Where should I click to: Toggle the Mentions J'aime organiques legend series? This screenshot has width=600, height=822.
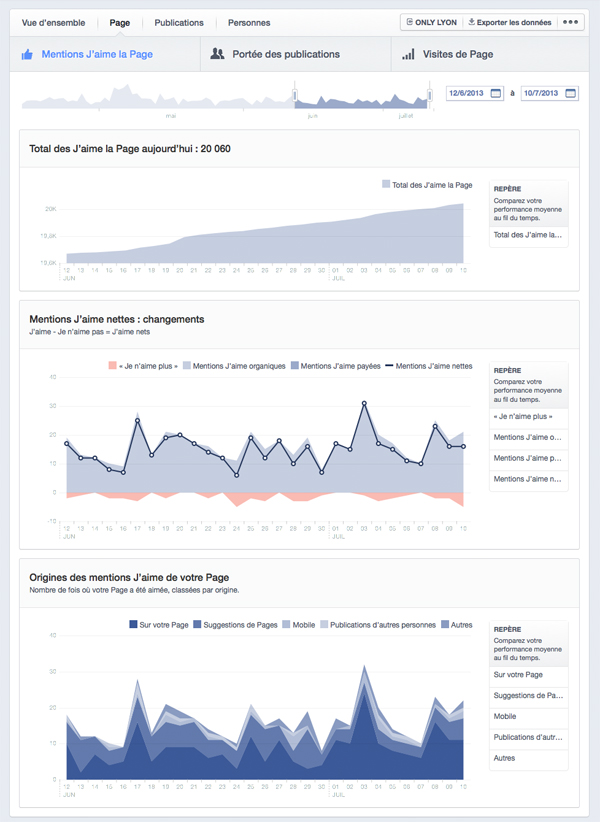coord(235,366)
